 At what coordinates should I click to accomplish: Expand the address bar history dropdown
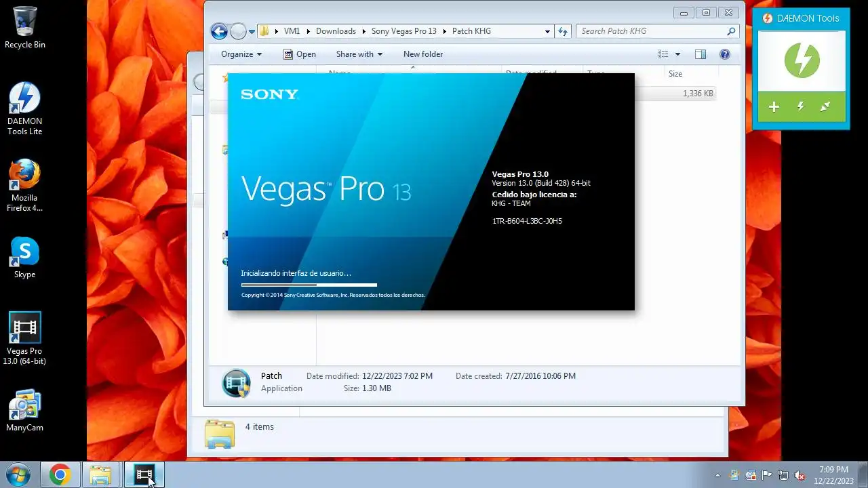click(547, 31)
